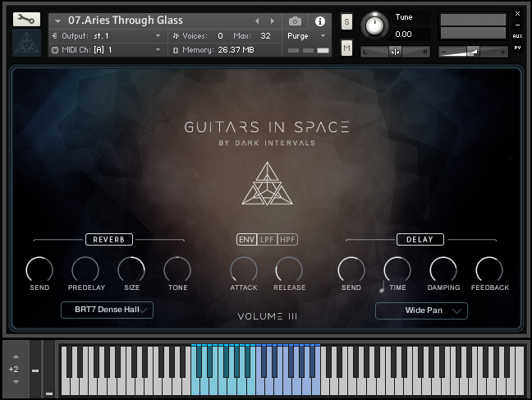Click the Voices count value 0
This screenshot has width=532, height=400.
(220, 35)
